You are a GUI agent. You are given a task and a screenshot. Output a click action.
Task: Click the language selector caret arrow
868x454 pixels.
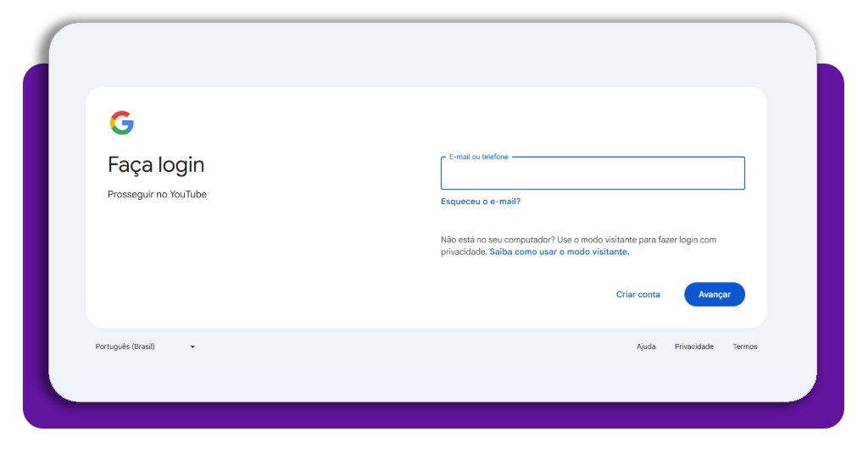click(x=192, y=346)
